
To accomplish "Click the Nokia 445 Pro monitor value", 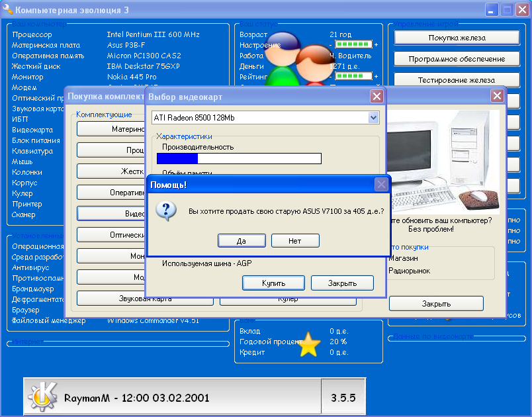I will tap(132, 77).
